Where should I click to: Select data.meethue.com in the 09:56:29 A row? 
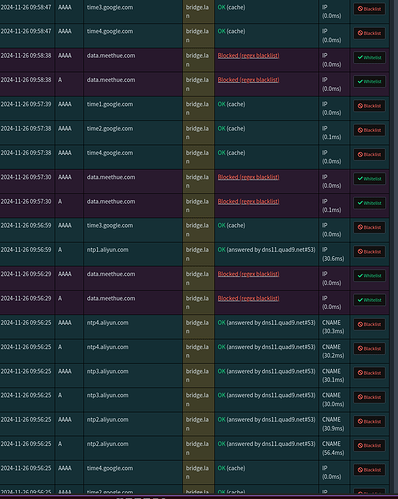tap(111, 298)
